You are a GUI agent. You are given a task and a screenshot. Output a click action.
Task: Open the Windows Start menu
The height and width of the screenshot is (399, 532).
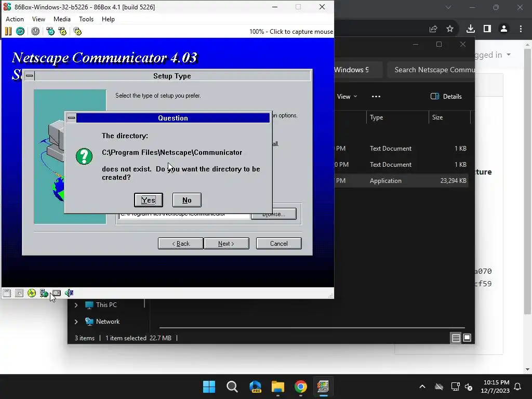pyautogui.click(x=209, y=387)
